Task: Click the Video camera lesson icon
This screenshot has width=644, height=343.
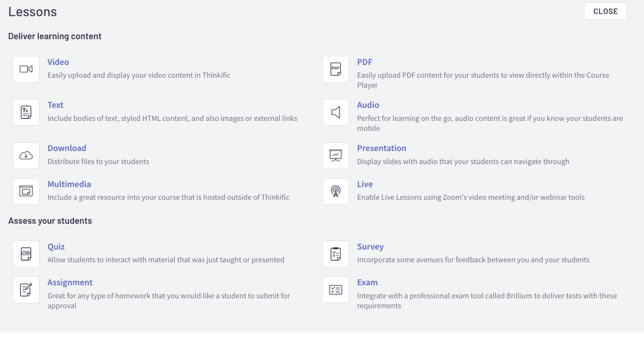Action: pyautogui.click(x=26, y=69)
